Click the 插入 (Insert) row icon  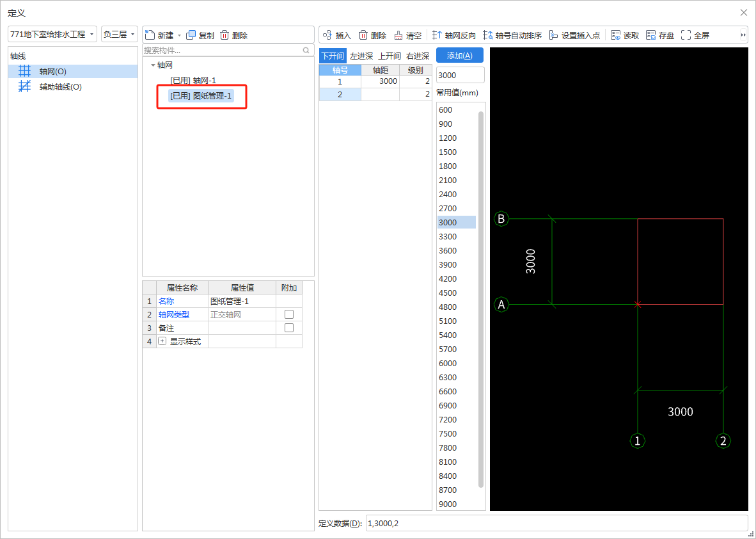(328, 35)
